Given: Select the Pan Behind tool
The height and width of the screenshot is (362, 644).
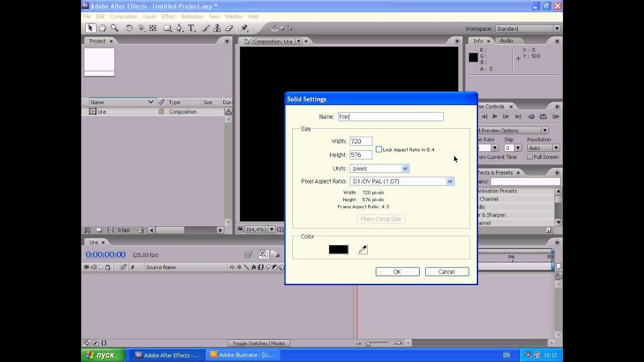Looking at the screenshot, I should coord(153,28).
